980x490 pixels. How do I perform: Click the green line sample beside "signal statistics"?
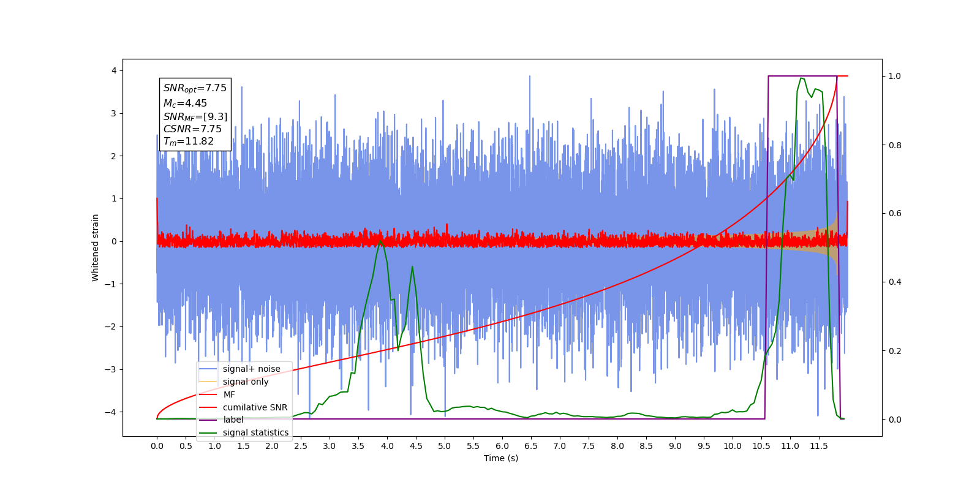[x=208, y=433]
